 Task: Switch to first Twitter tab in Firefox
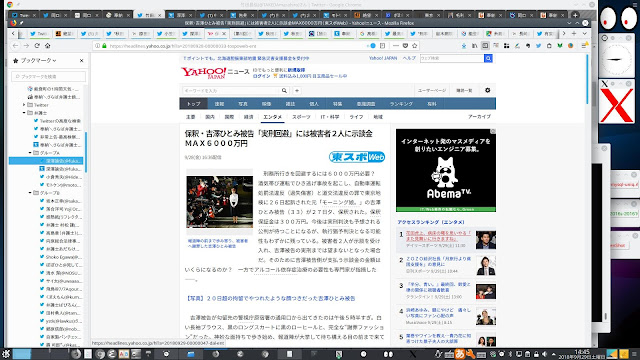point(40,33)
